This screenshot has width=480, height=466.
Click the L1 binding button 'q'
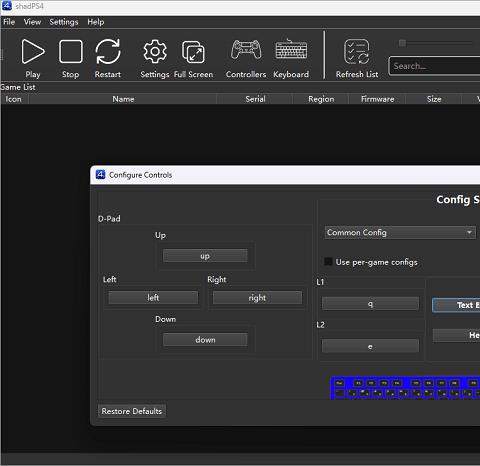370,304
